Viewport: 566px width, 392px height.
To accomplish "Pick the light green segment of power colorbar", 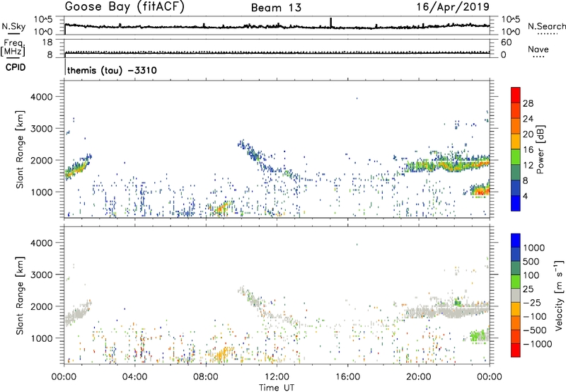I will pos(516,157).
